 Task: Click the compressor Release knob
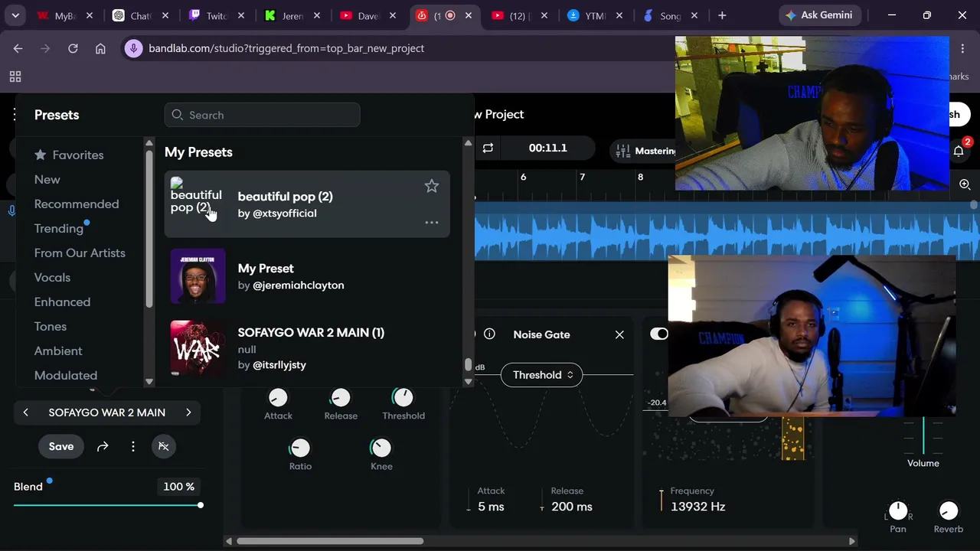click(x=340, y=397)
